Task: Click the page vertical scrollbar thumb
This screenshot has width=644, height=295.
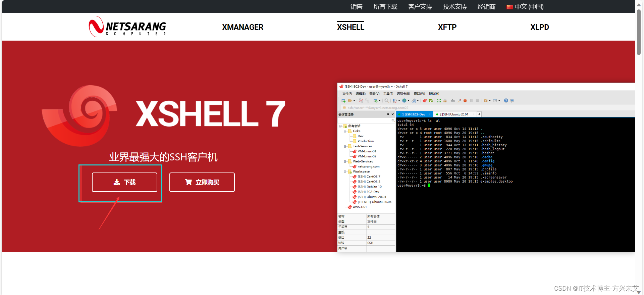Action: point(639,32)
